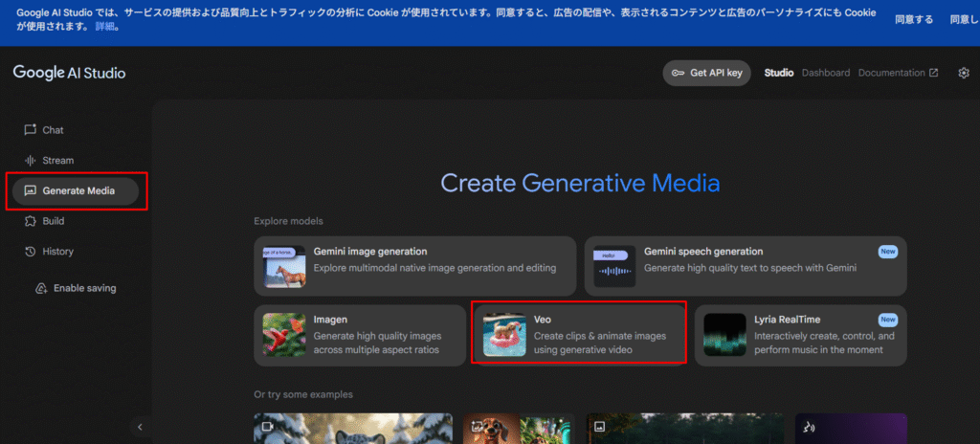Click the Get API key button
The height and width of the screenshot is (444, 980).
click(707, 73)
